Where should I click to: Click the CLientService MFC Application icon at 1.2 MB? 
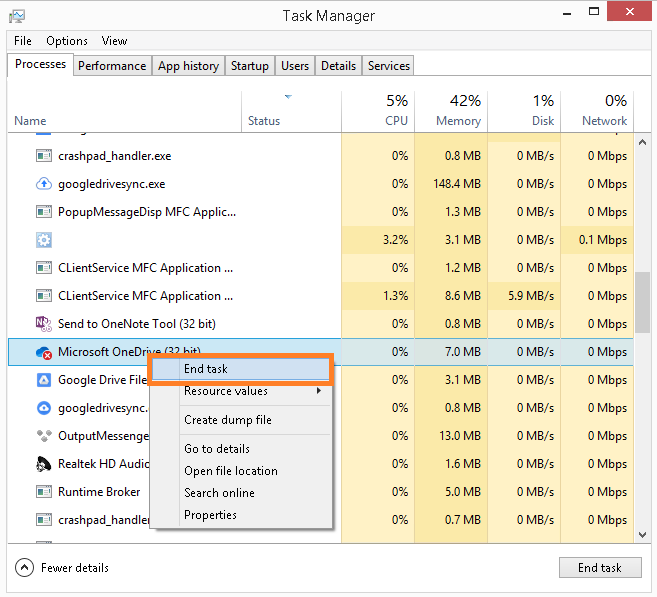click(44, 268)
